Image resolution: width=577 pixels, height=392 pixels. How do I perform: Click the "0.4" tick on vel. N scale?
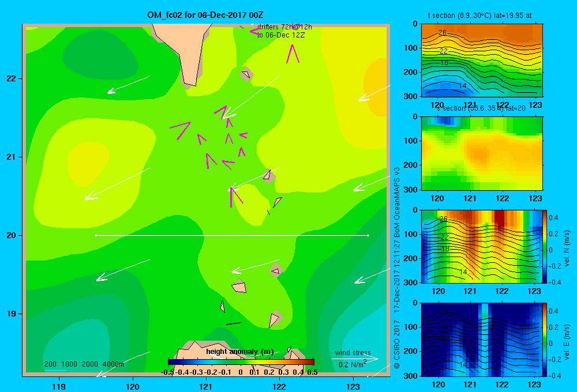coord(553,218)
